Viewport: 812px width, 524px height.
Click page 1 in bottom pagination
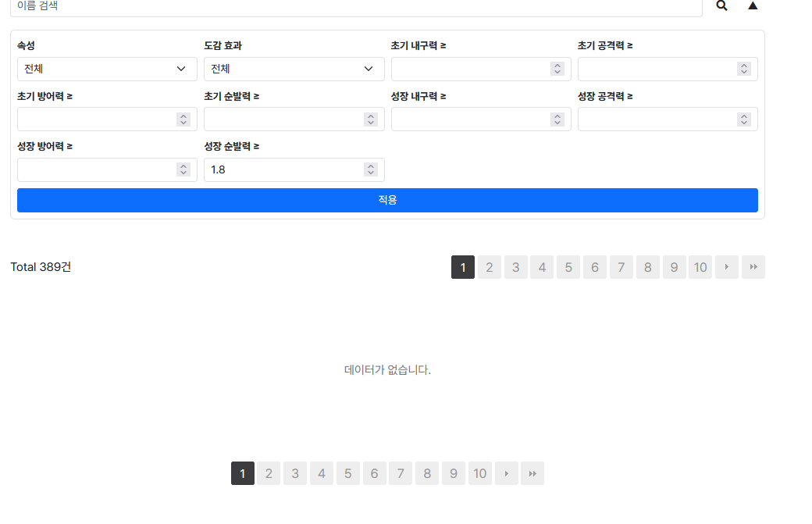[x=242, y=473]
